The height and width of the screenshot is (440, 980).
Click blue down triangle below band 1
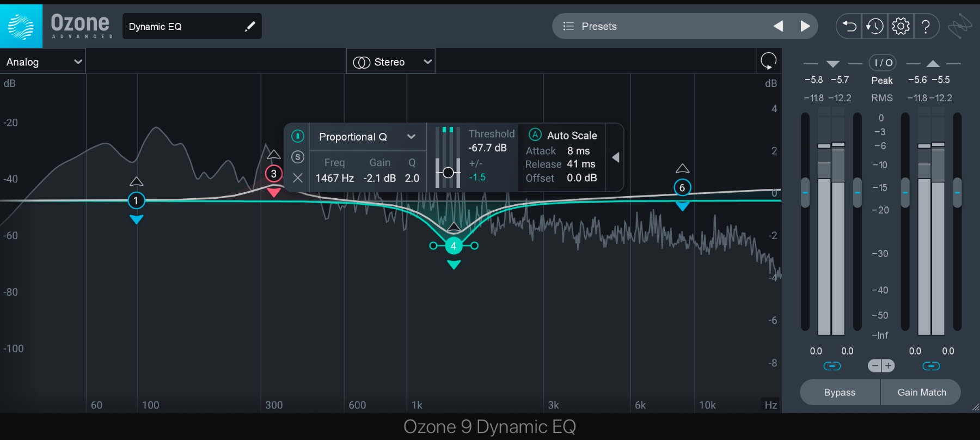pos(136,219)
